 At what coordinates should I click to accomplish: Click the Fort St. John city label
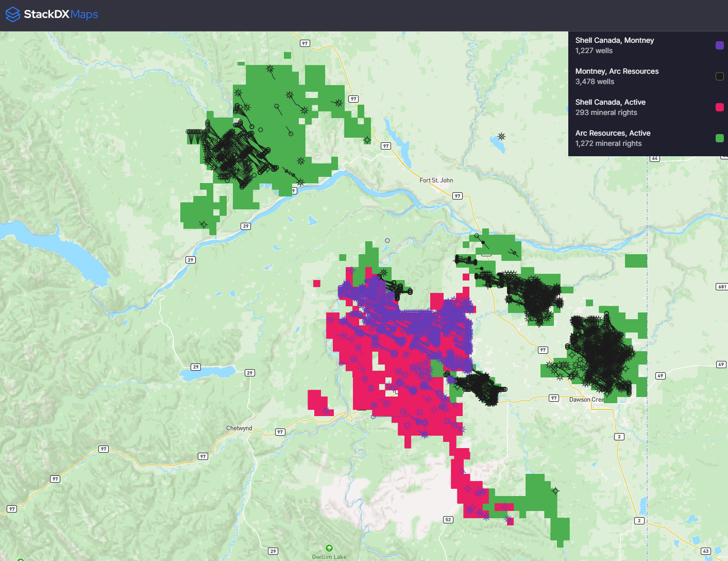[436, 180]
